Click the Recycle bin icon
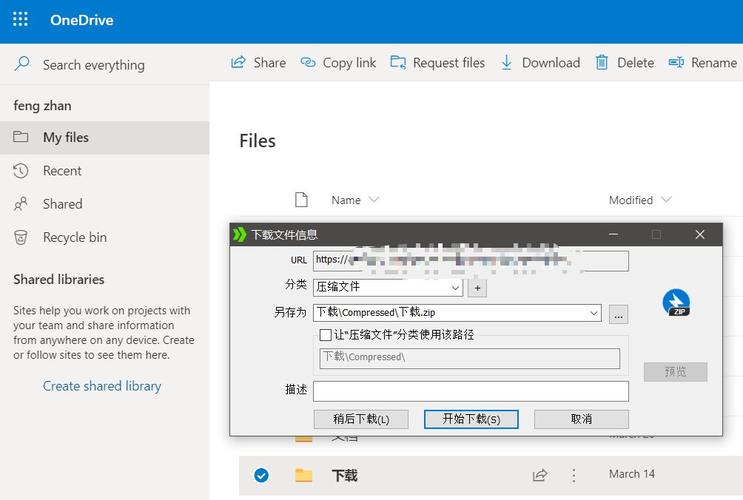Screen dimensions: 743x500 click(x=20, y=237)
